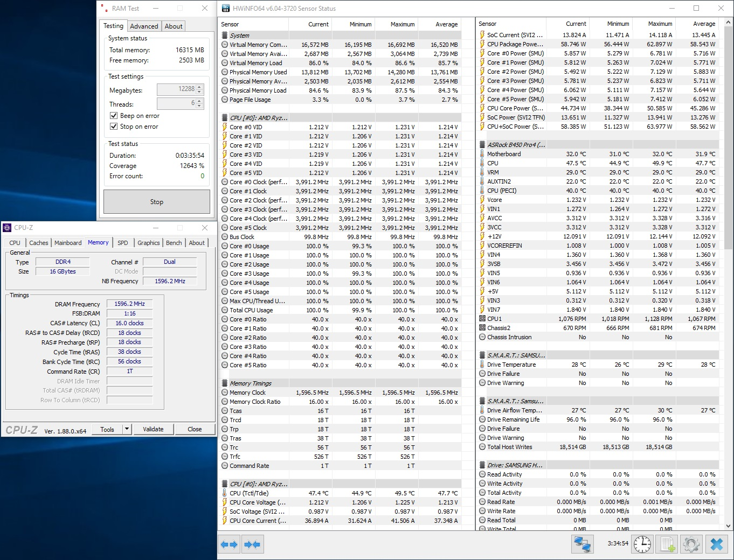This screenshot has width=734, height=560.
Task: Click the scroll up arrow of right panel
Action: tap(729, 23)
